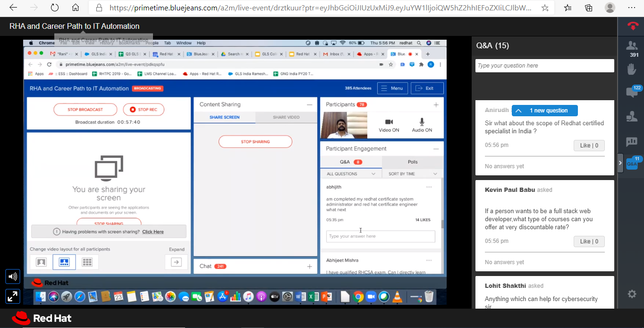
Task: Open VLC in the macOS dock
Action: [397, 297]
